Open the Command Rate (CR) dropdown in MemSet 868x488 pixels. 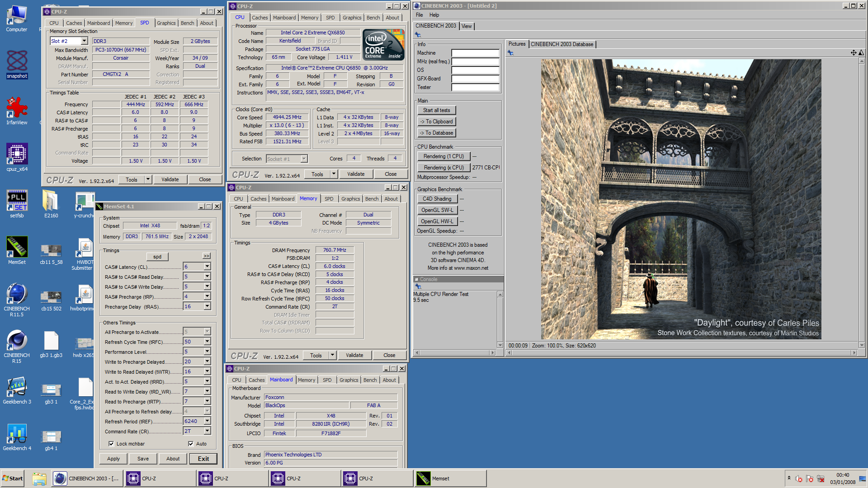pos(207,431)
